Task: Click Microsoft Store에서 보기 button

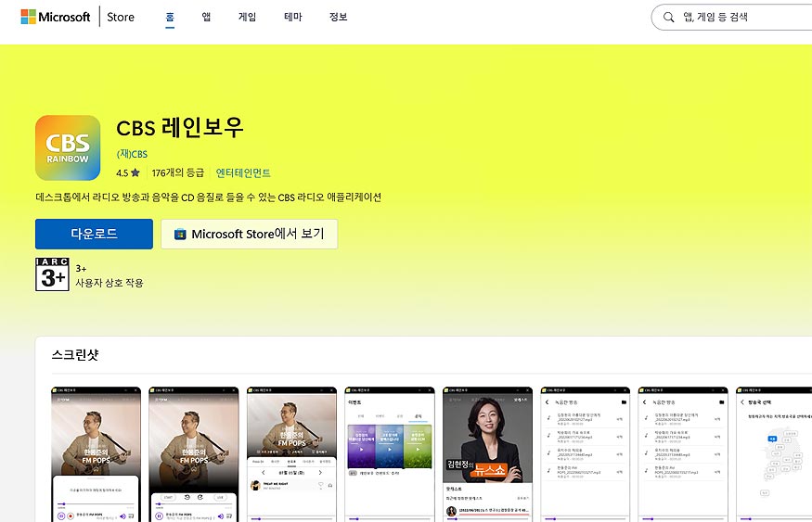Action: [249, 234]
